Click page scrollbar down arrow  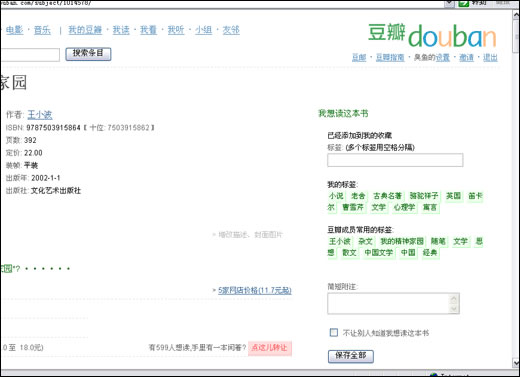516,363
